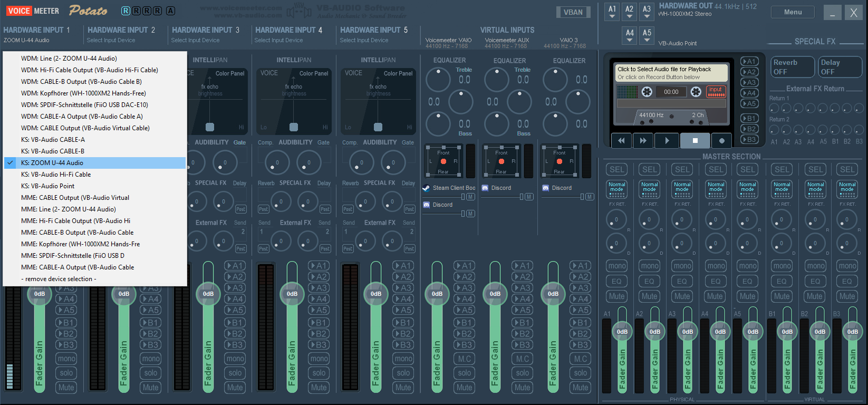Open A5 hardware output device dropdown
The width and height of the screenshot is (868, 405).
coord(647,36)
